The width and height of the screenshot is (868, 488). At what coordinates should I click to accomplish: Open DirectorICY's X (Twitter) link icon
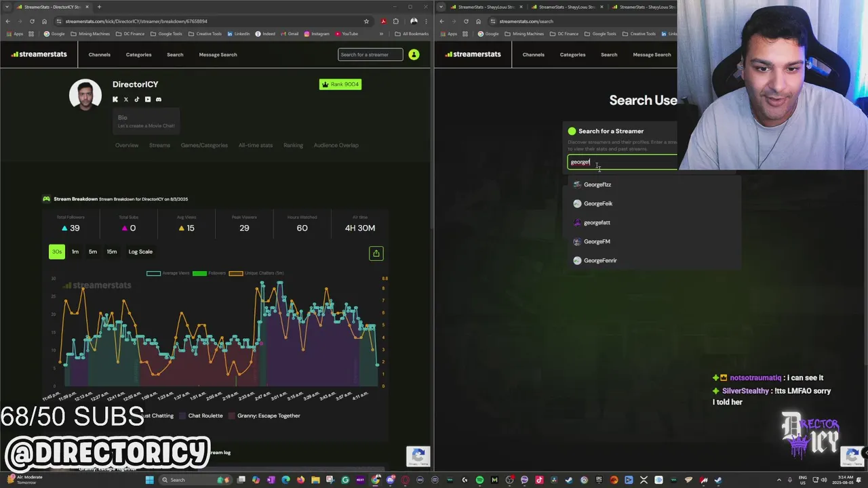(125, 100)
